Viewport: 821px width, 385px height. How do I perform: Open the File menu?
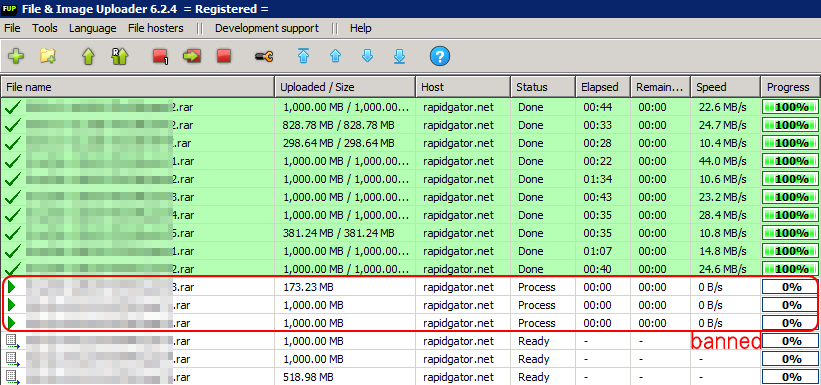click(12, 28)
